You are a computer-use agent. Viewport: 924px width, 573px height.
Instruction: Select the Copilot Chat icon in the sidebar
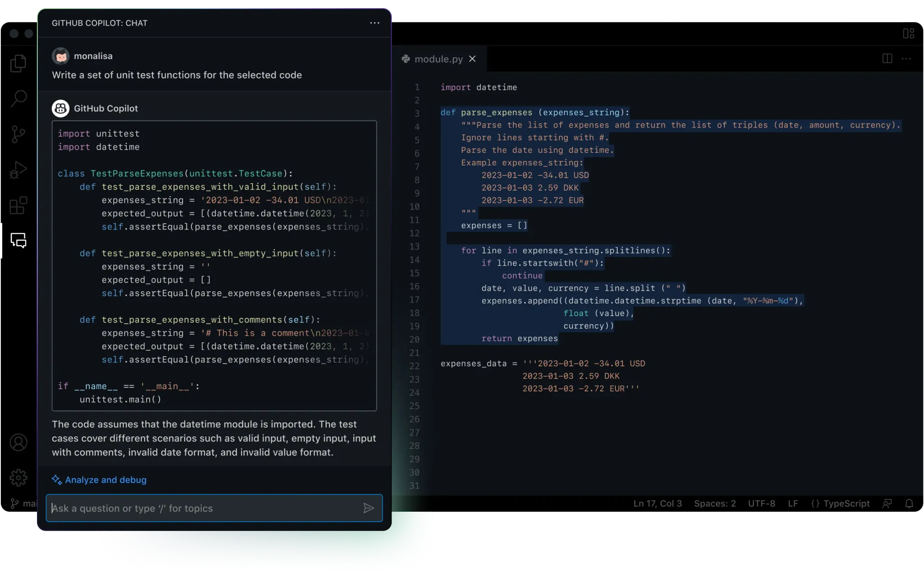point(18,241)
